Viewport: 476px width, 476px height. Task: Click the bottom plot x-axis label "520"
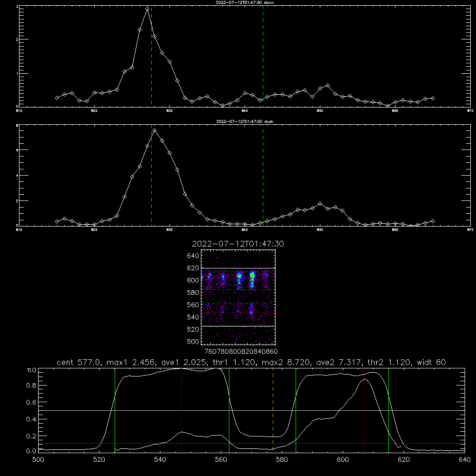(99, 460)
